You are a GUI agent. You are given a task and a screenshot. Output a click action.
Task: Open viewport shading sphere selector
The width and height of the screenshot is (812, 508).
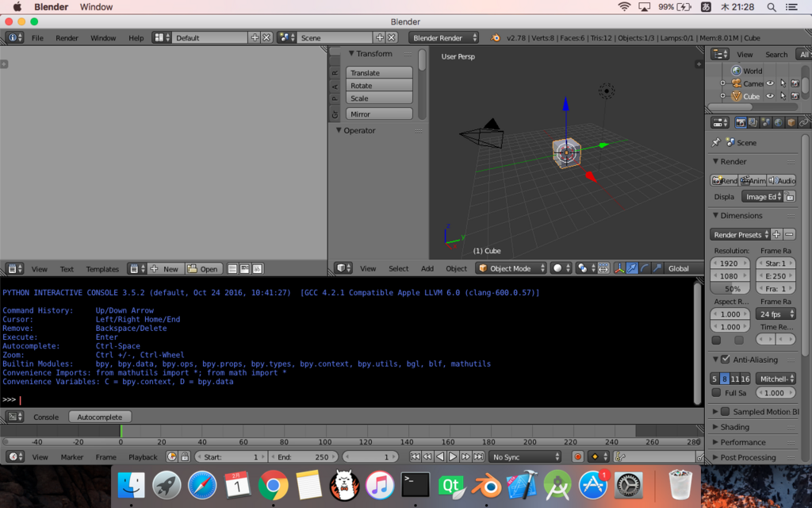[561, 268]
